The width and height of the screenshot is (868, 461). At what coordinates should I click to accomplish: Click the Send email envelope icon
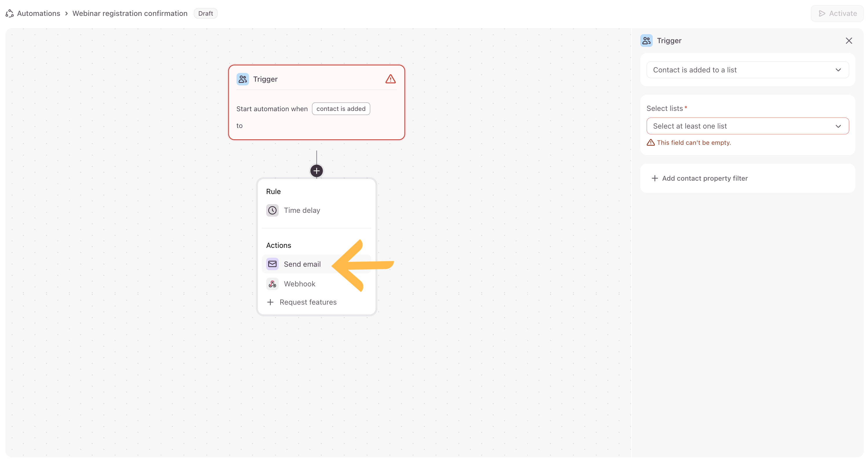[272, 264]
